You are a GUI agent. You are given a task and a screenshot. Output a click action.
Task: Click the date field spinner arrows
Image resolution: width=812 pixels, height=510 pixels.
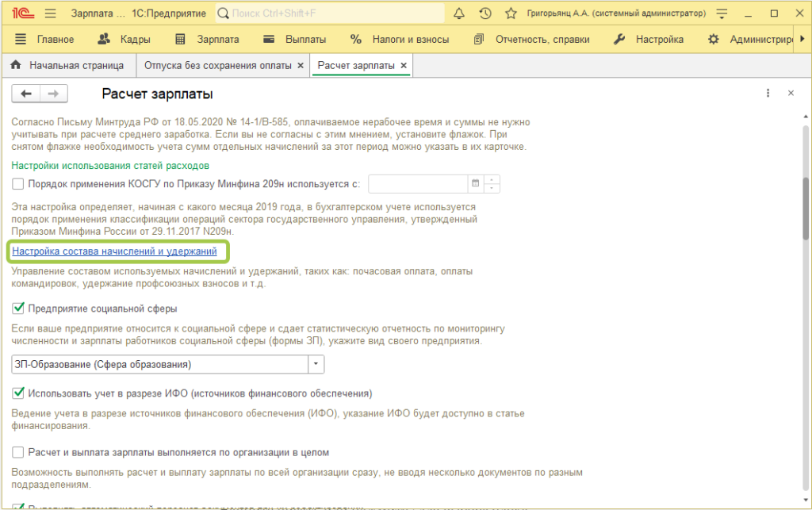(x=492, y=184)
